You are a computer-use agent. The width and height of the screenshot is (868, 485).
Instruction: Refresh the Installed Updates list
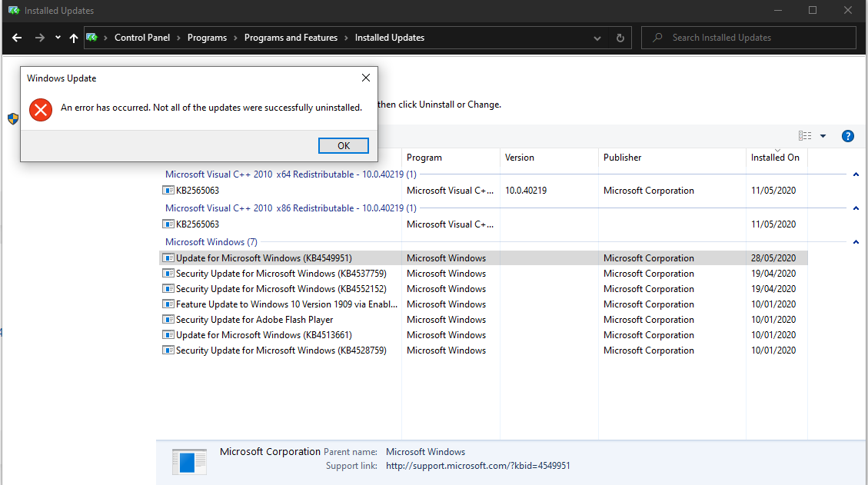click(620, 38)
